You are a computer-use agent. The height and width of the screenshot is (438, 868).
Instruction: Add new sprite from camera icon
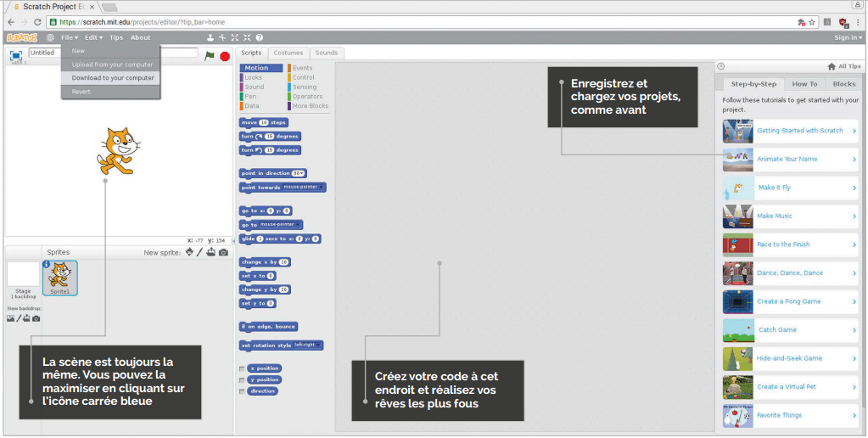pyautogui.click(x=223, y=252)
